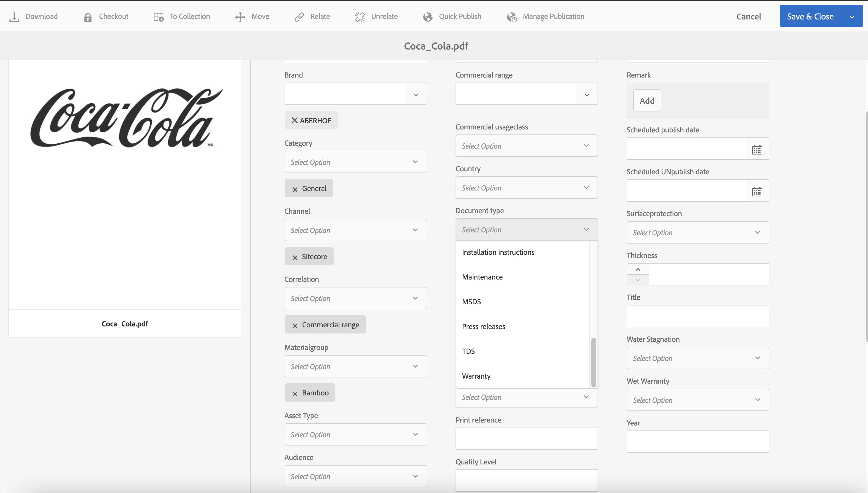Click the Move arrows icon
The height and width of the screenshot is (493, 868).
coord(240,17)
